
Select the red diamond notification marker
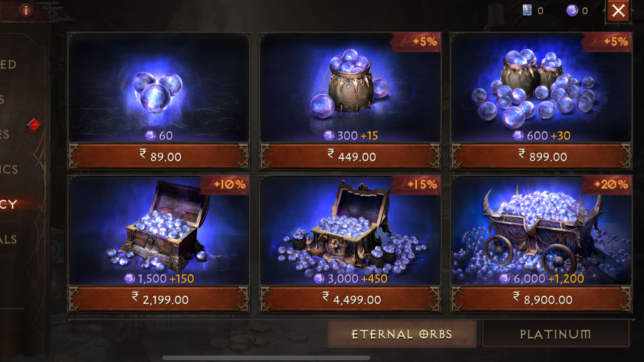34,125
